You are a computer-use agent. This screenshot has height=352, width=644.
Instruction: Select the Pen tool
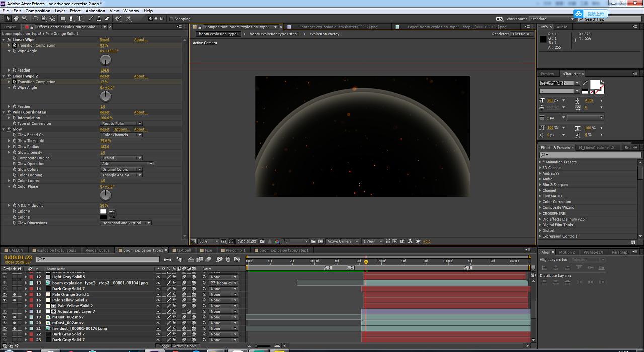pos(71,19)
